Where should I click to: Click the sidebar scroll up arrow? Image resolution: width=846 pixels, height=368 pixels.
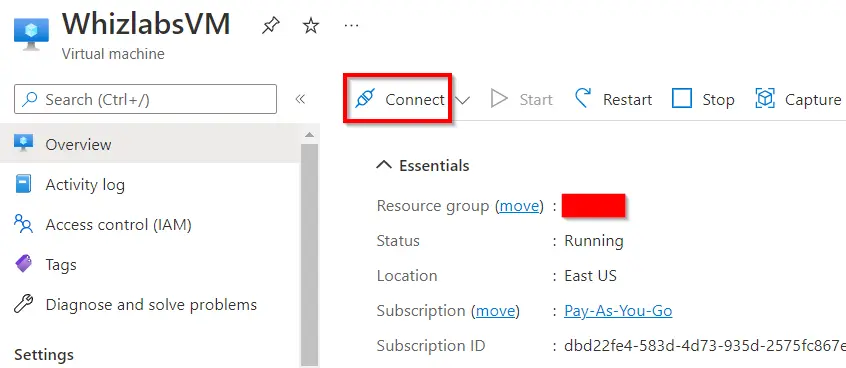[309, 134]
